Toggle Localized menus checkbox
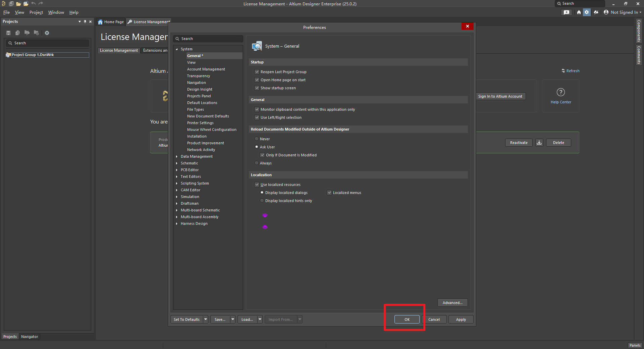The image size is (644, 349). click(329, 193)
